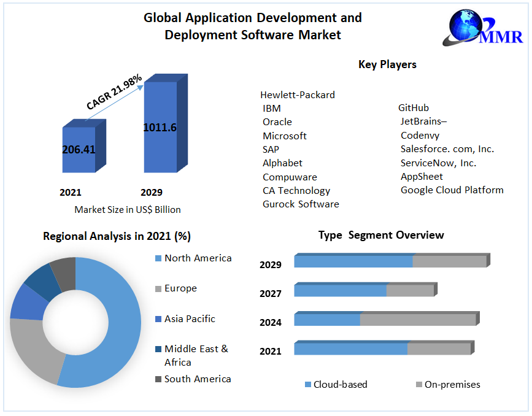Click the Europe legend color square
532x416 pixels.
click(158, 288)
